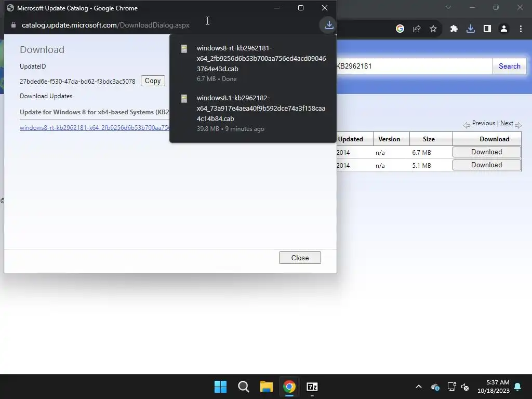
Task: Switch to Google Chrome on the taskbar
Action: tap(289, 387)
